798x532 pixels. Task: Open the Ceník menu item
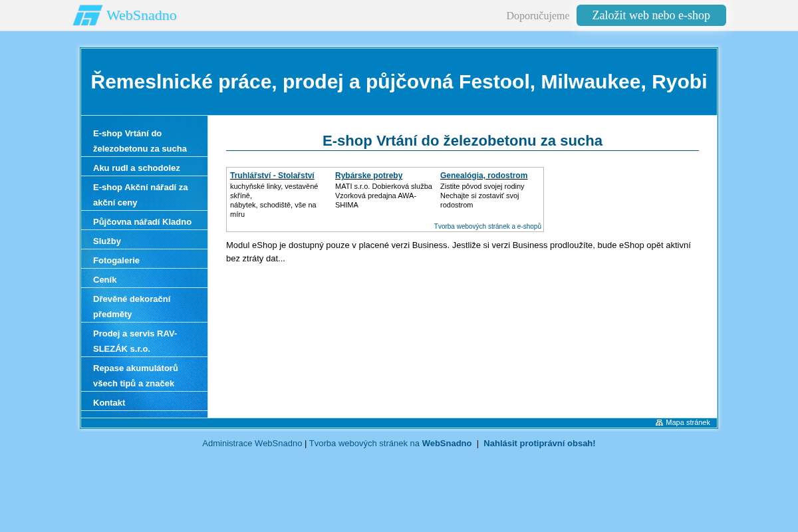[x=144, y=279]
